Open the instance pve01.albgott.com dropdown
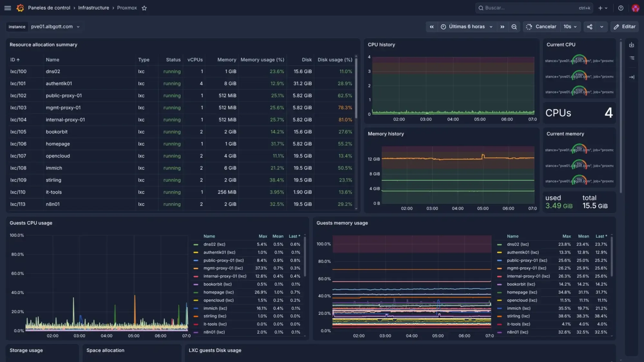This screenshot has width=644, height=362. coord(55,27)
